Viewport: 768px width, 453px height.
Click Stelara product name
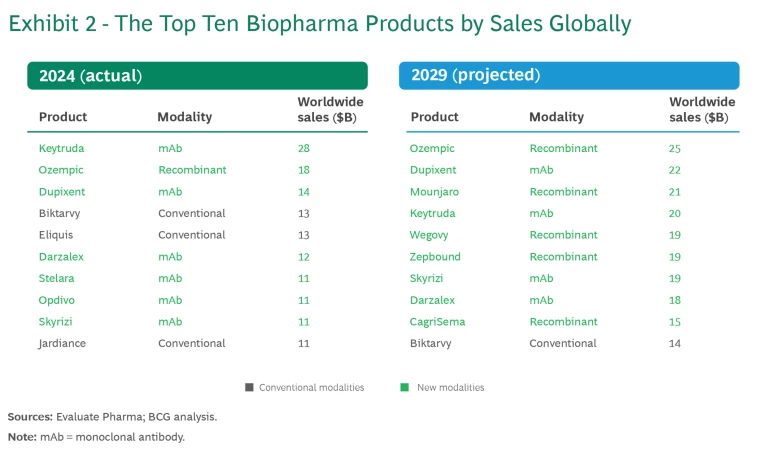click(x=57, y=278)
